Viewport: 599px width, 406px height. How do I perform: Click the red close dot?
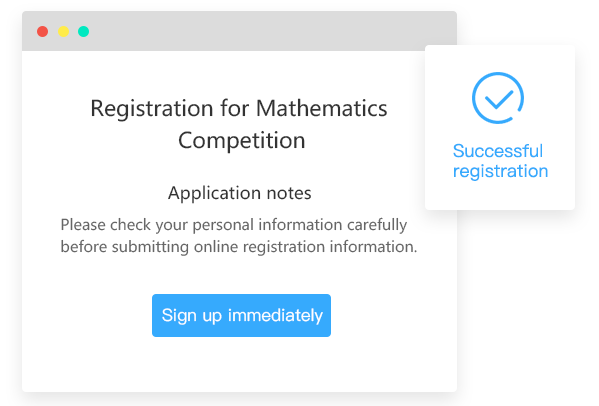(42, 31)
